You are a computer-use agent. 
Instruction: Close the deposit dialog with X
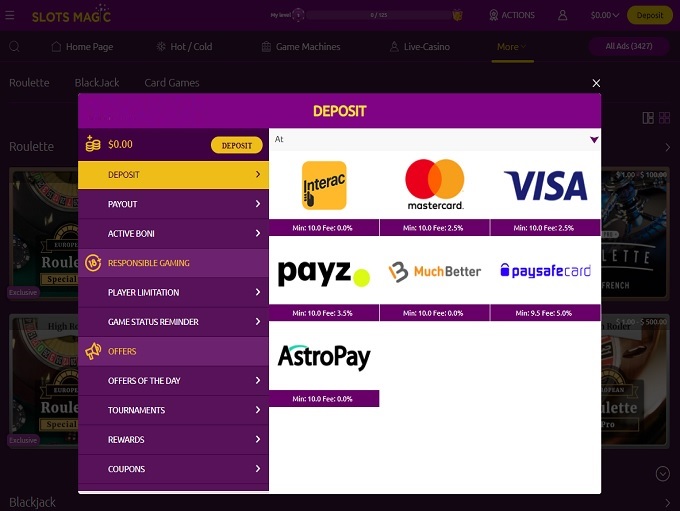point(596,83)
